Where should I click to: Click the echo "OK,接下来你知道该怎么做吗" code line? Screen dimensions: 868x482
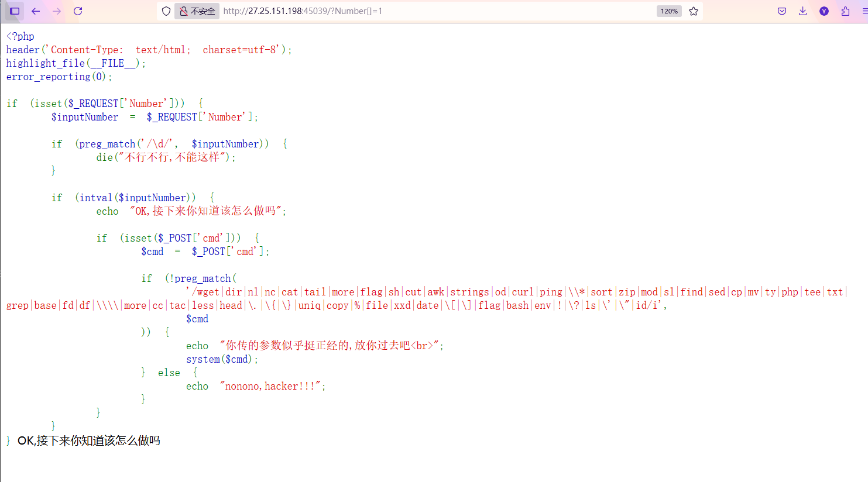pos(191,211)
